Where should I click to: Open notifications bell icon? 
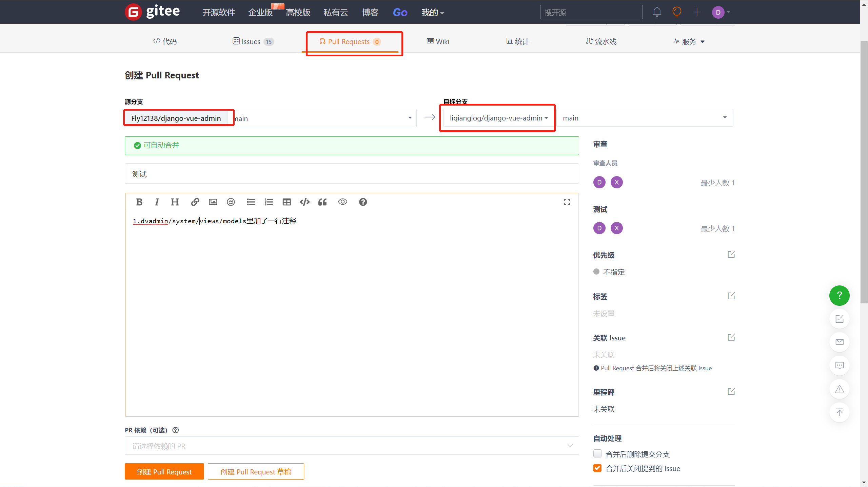coord(657,12)
